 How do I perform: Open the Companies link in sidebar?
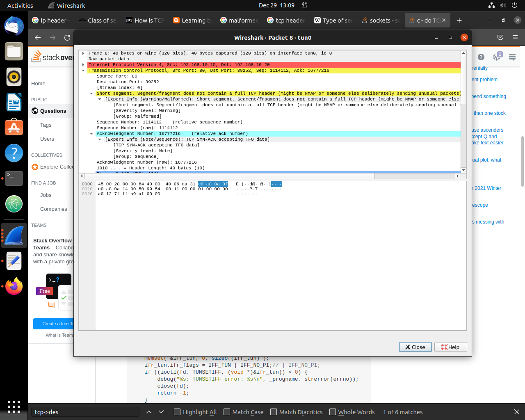(x=53, y=209)
